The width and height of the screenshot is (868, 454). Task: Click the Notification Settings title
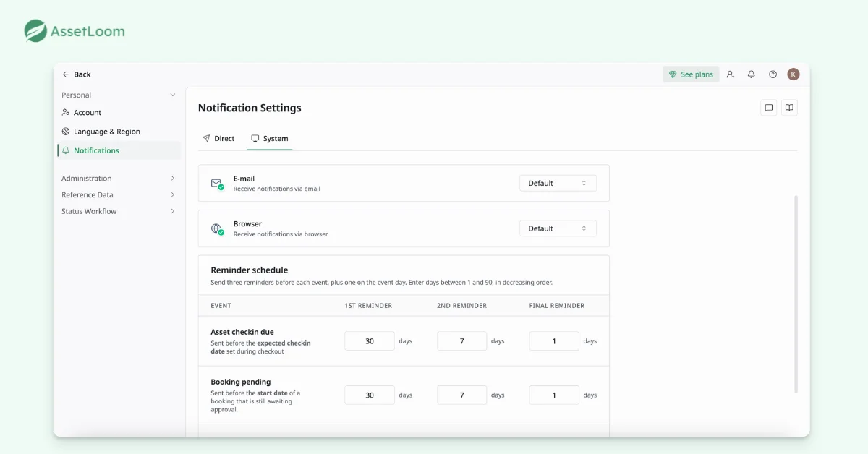[x=250, y=108]
